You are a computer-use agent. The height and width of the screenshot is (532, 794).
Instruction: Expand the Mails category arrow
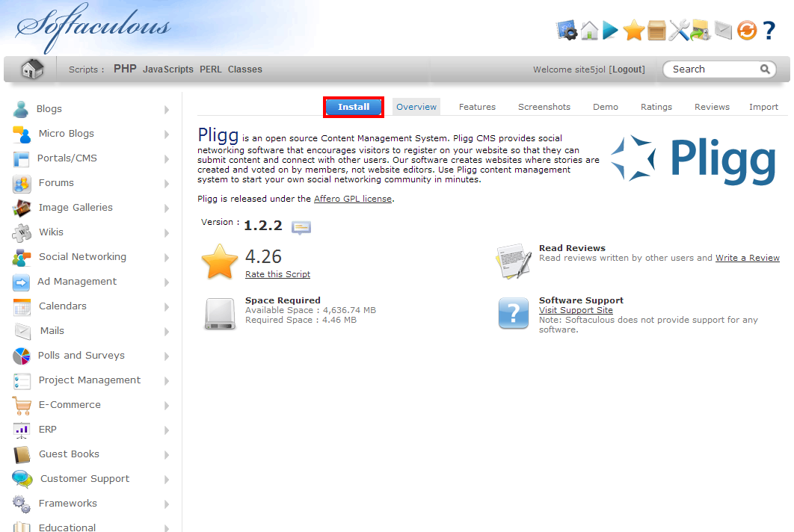[x=167, y=332]
